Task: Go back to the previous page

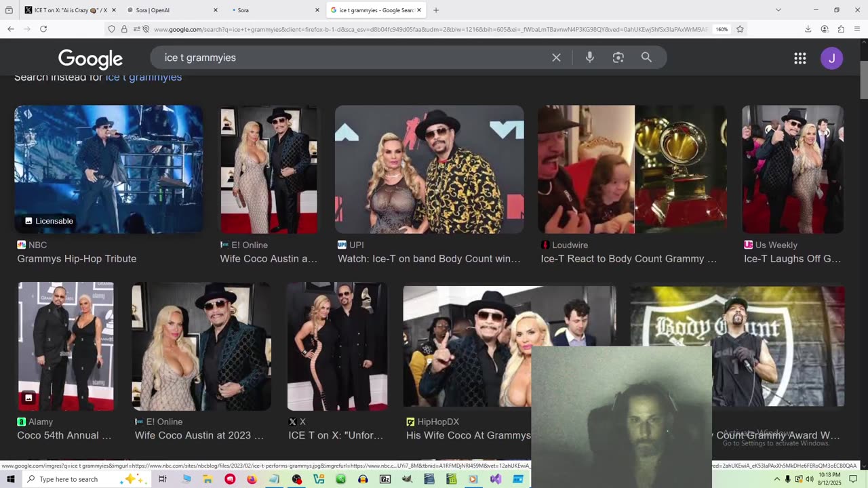Action: [x=11, y=29]
